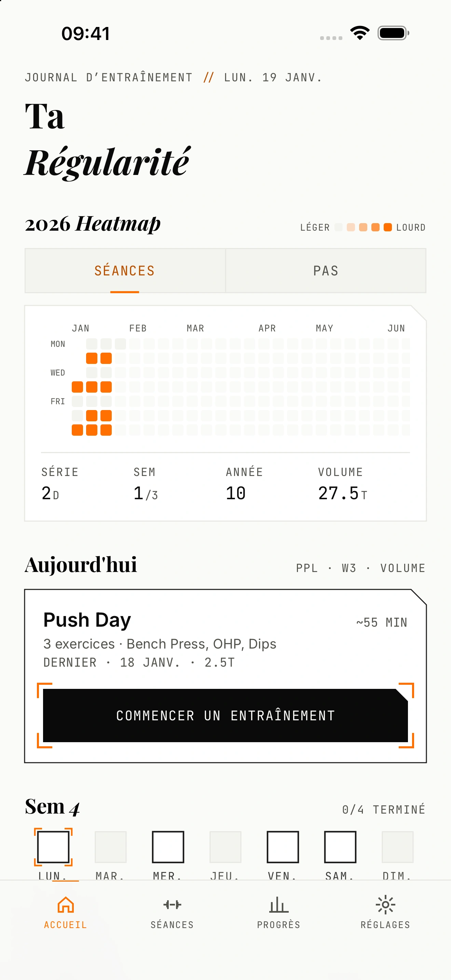451x980 pixels.
Task: Open the Séances dumbbell icon
Action: tap(172, 905)
